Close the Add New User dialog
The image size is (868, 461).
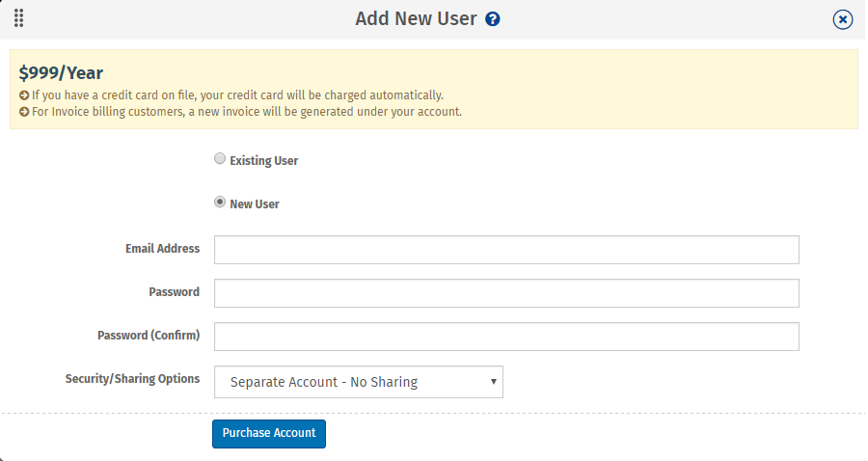(x=843, y=20)
